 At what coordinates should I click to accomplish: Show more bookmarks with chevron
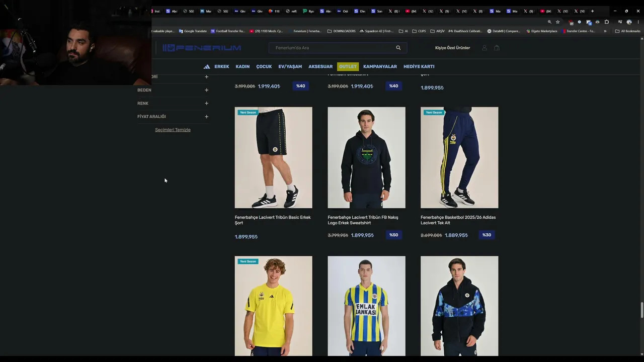605,31
